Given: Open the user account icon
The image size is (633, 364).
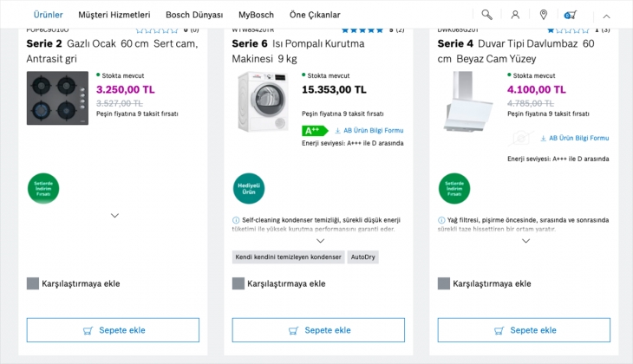Looking at the screenshot, I should (515, 15).
